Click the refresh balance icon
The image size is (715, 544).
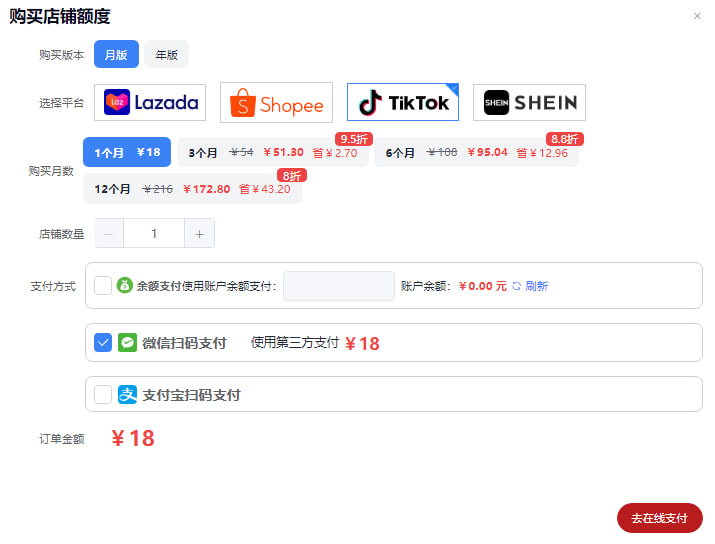click(x=516, y=286)
